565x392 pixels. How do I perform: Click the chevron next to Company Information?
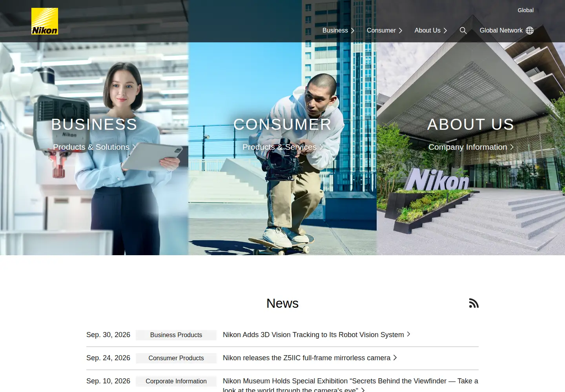pos(512,147)
